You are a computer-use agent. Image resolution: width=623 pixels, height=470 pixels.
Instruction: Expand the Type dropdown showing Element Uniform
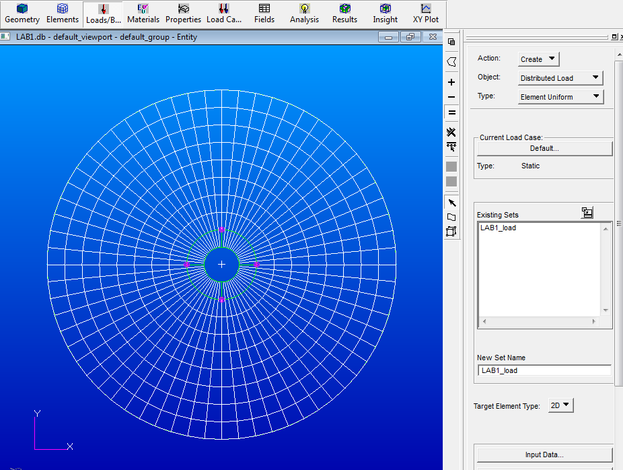(x=560, y=97)
